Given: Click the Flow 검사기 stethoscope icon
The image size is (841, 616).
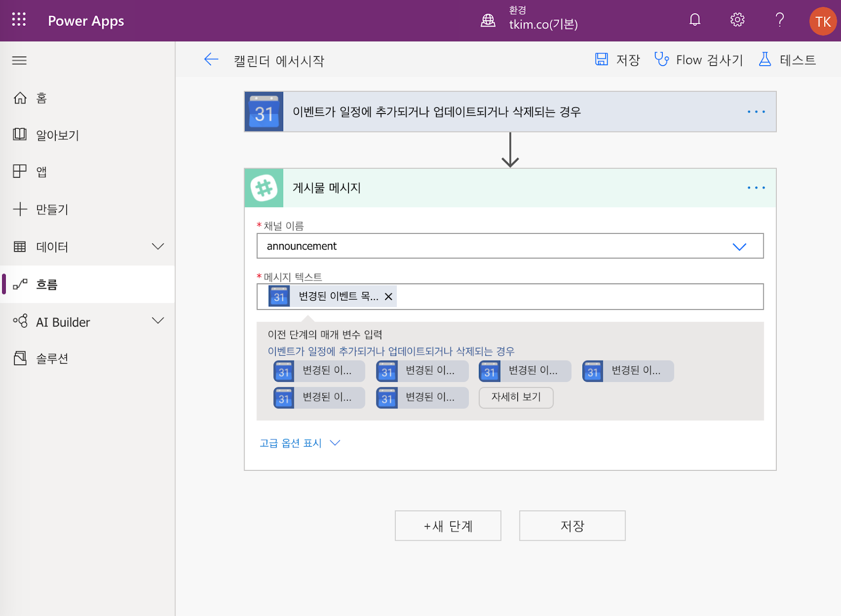Looking at the screenshot, I should 661,59.
